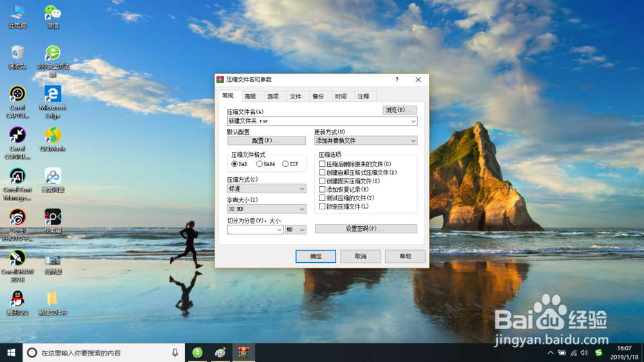Click the 浏览(B)... browse button
This screenshot has width=644, height=362.
(400, 110)
